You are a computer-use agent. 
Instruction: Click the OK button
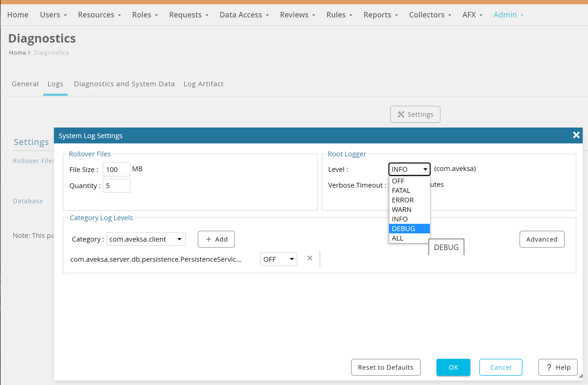click(453, 367)
